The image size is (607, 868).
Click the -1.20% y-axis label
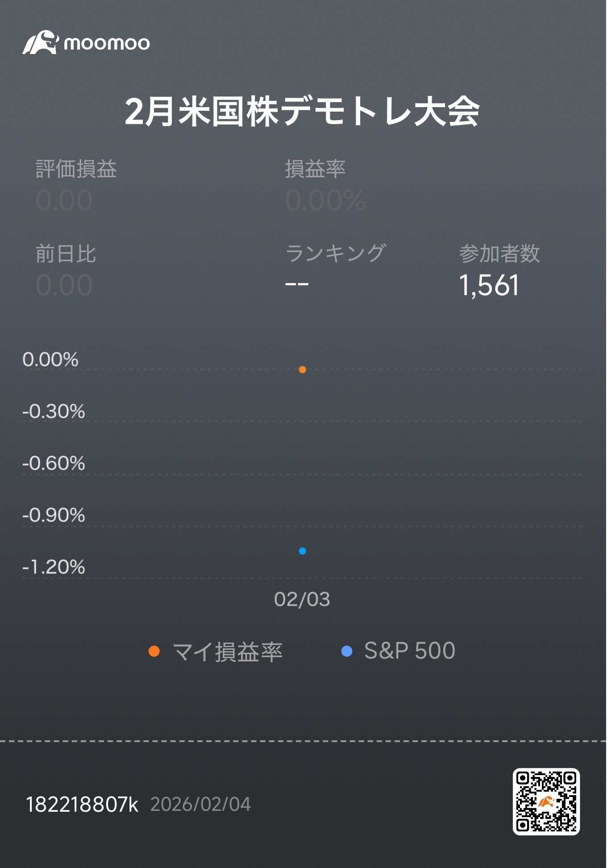pyautogui.click(x=54, y=567)
